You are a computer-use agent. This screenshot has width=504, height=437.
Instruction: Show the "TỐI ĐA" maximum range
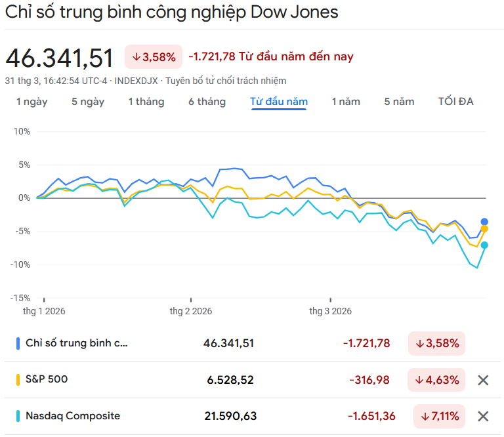[x=455, y=102]
